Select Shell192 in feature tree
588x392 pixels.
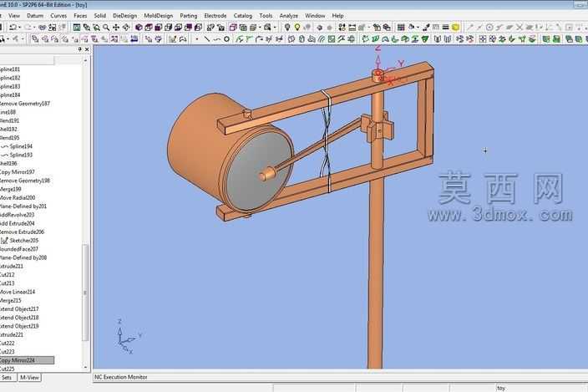tap(8, 130)
